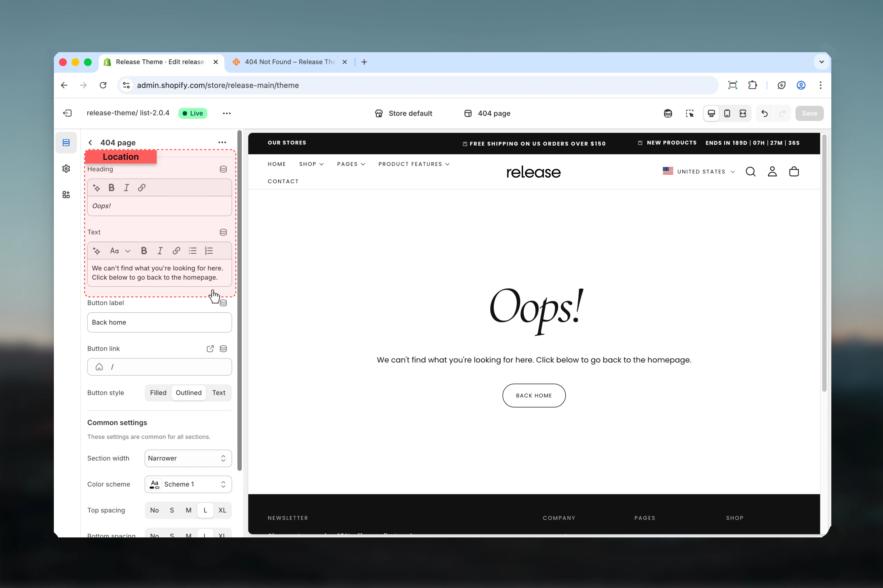
Task: Connect dynamic source for Heading
Action: 223,169
